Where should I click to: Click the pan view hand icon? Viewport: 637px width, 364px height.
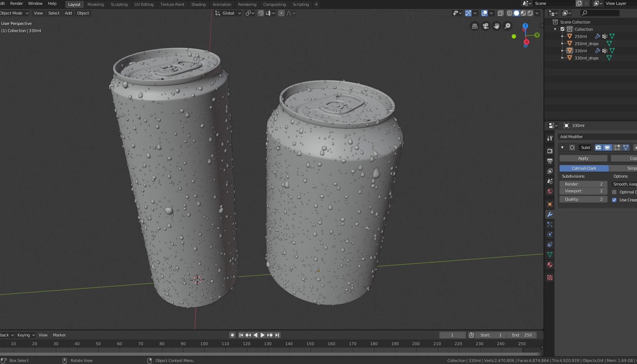point(496,26)
